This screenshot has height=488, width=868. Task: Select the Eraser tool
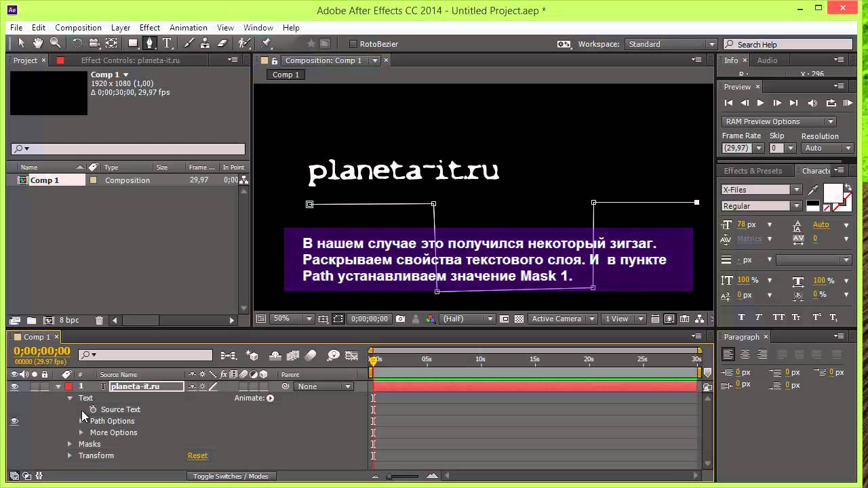coord(222,43)
